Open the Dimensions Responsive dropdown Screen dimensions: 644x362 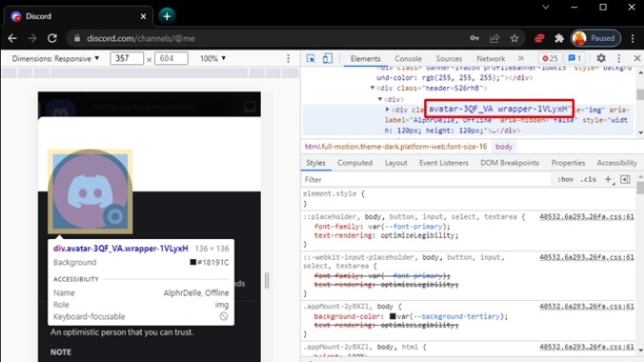(x=56, y=58)
